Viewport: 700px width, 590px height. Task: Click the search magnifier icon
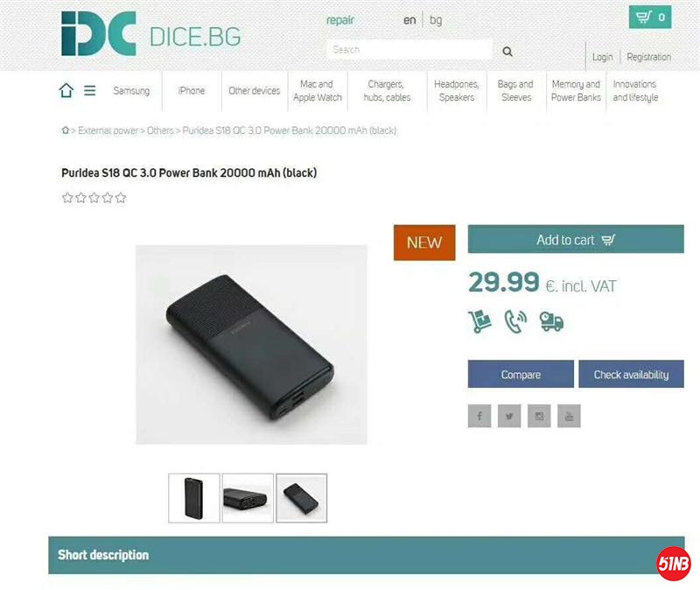click(x=507, y=52)
